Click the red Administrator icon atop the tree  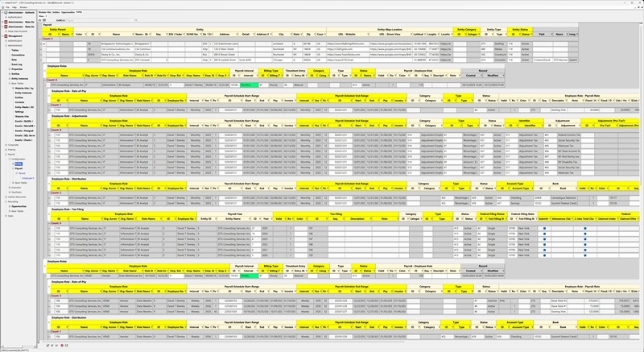pos(3,13)
